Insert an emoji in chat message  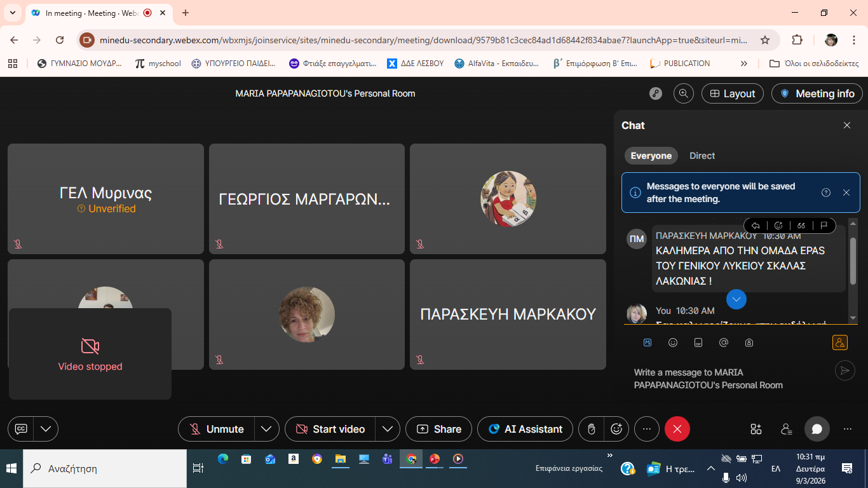tap(673, 342)
